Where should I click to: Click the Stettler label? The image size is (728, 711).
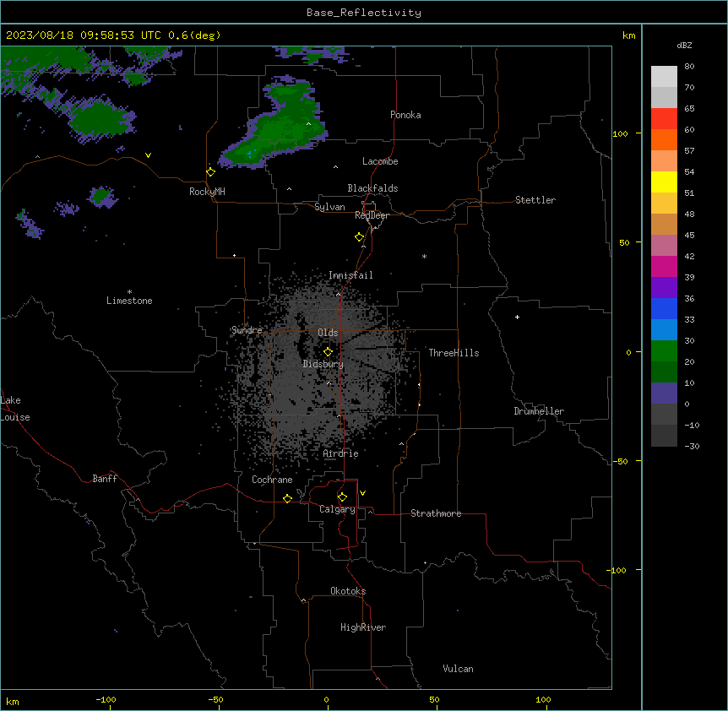[x=535, y=200]
